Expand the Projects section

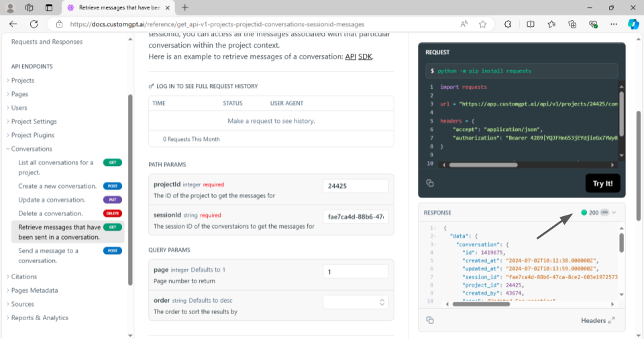pos(23,80)
